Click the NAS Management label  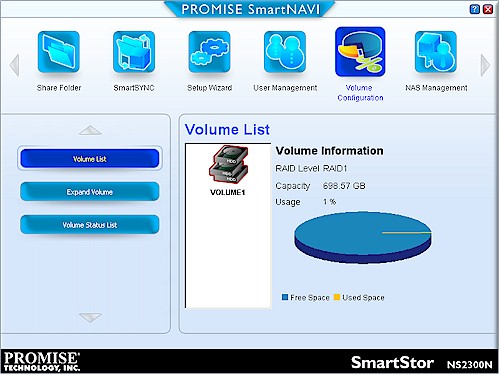tap(436, 88)
